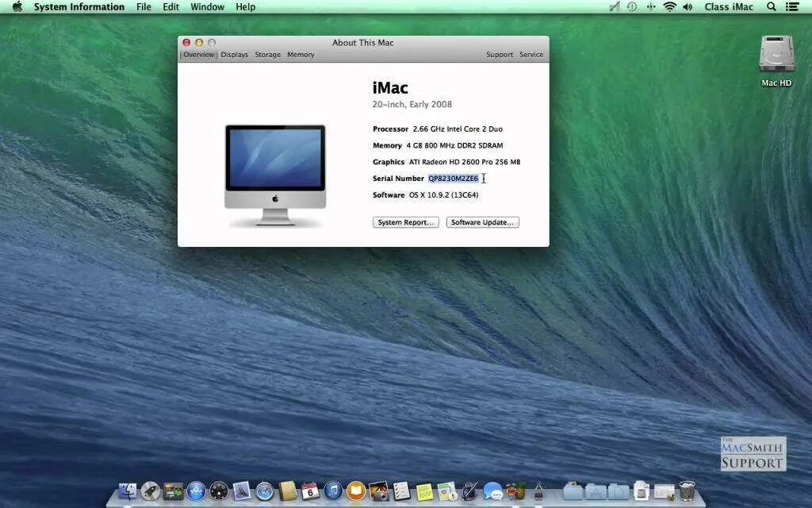Open the brown Contacts book in Dock
This screenshot has height=508, width=812.
(x=287, y=491)
